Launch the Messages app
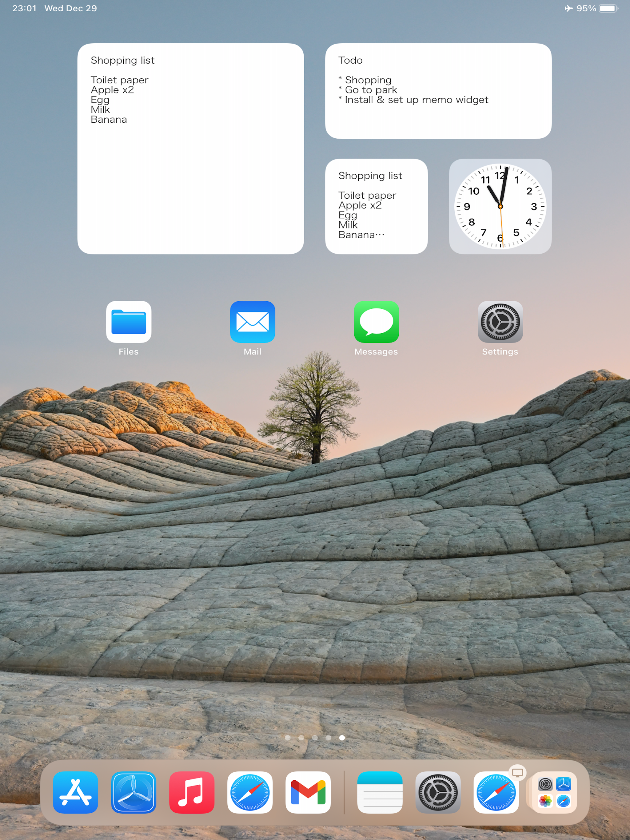The height and width of the screenshot is (840, 630). tap(376, 322)
